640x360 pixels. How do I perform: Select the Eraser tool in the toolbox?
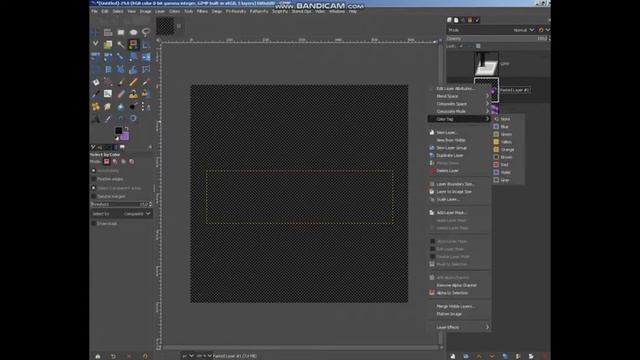point(121,94)
